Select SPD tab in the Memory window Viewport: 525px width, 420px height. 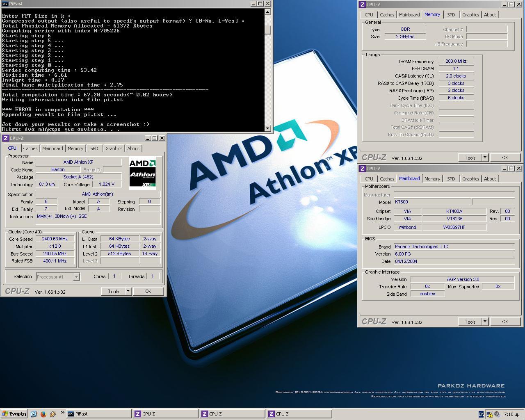pos(451,15)
